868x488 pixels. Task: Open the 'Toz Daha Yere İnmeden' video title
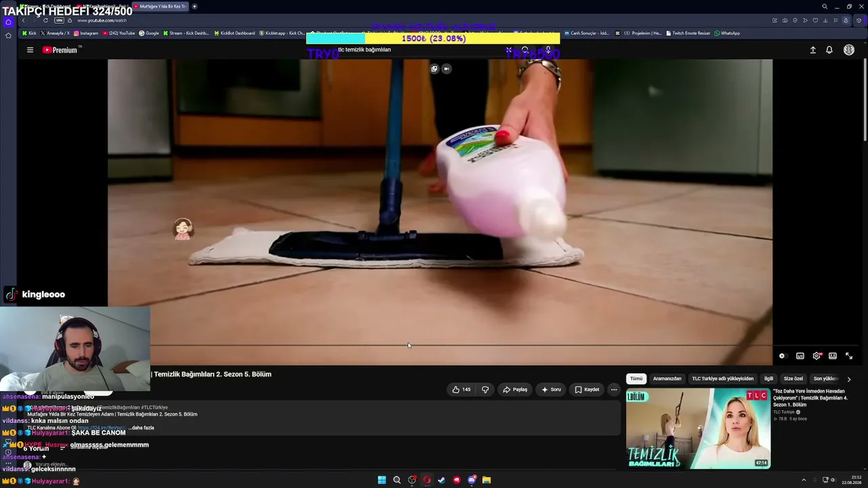click(x=811, y=398)
